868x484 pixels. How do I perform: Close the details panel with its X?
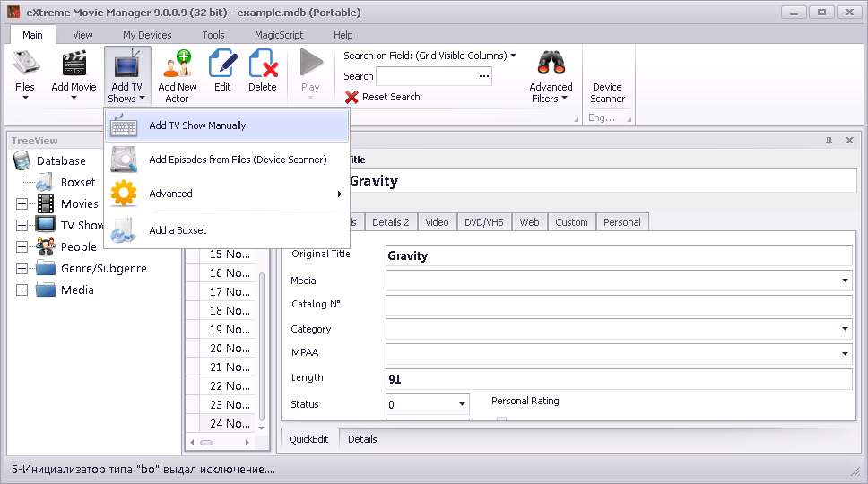coord(849,141)
